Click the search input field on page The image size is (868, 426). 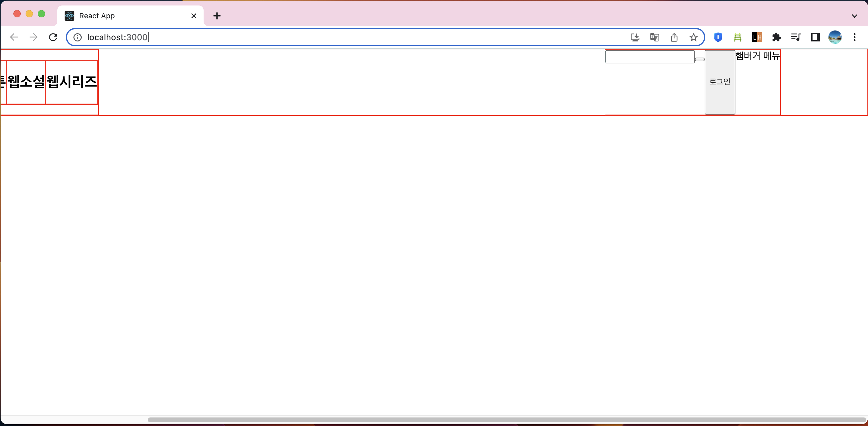(x=650, y=57)
